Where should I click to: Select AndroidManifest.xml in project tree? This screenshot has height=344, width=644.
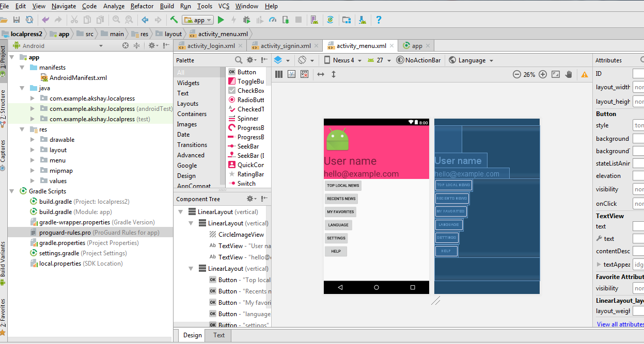pos(74,78)
